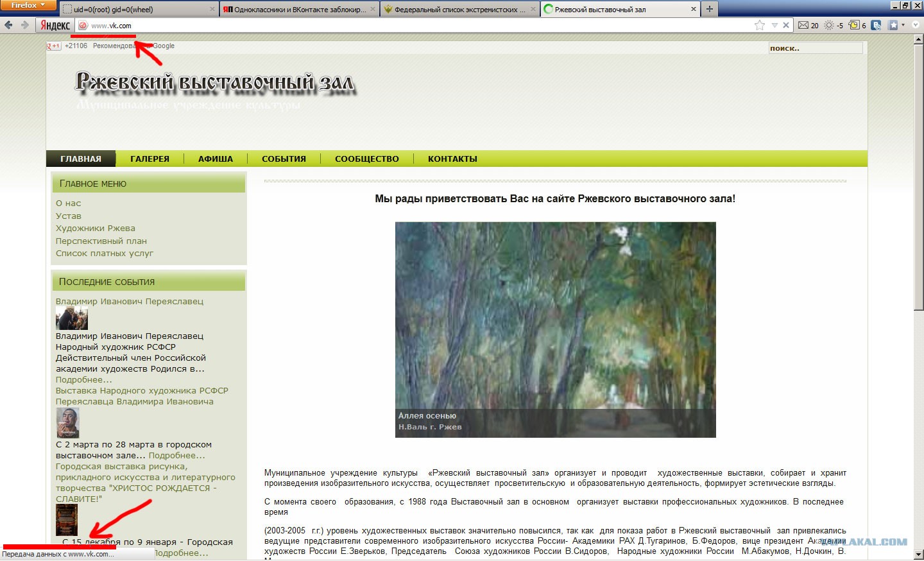
Task: Switch to the Одноклассники и ВКонтакте tab
Action: click(x=299, y=10)
